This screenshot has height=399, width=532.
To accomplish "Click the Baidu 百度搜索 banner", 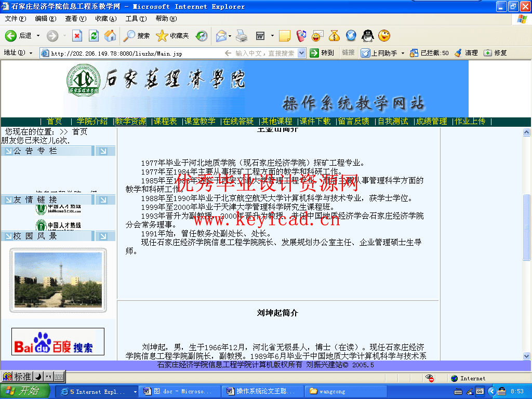I will click(58, 342).
